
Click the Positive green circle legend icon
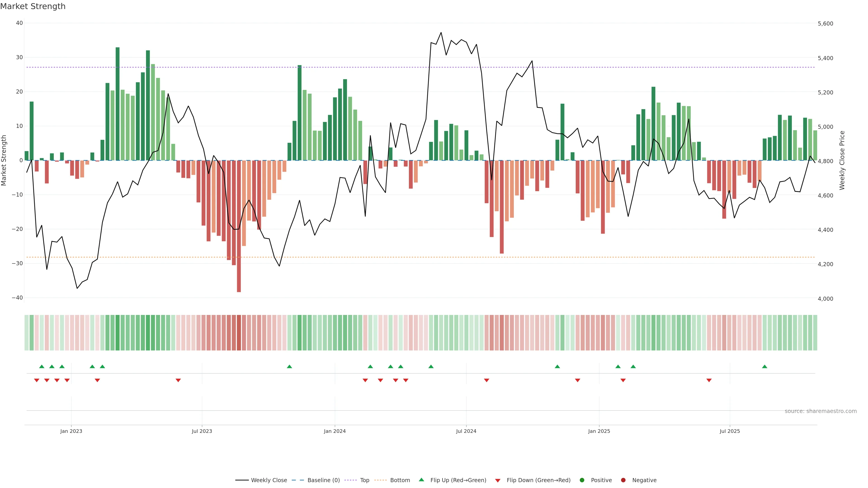point(582,480)
